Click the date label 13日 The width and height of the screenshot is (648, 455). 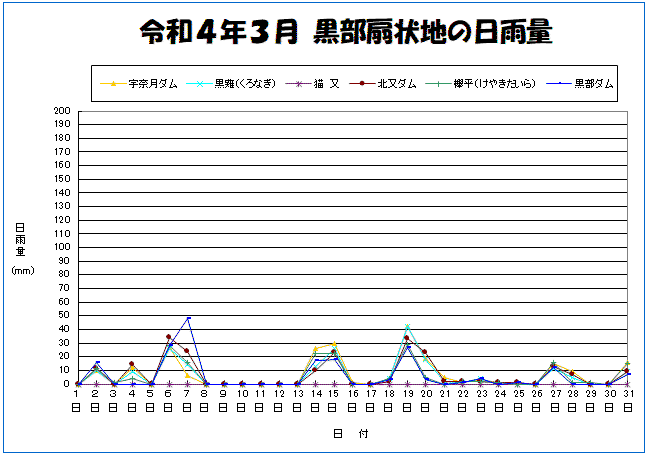pos(297,400)
